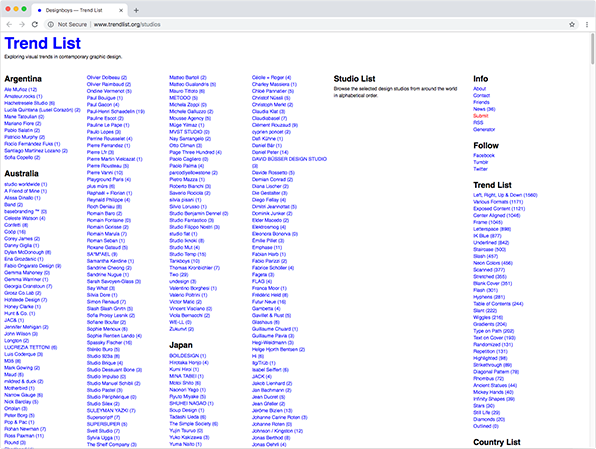Click the browser back arrow

9,24
